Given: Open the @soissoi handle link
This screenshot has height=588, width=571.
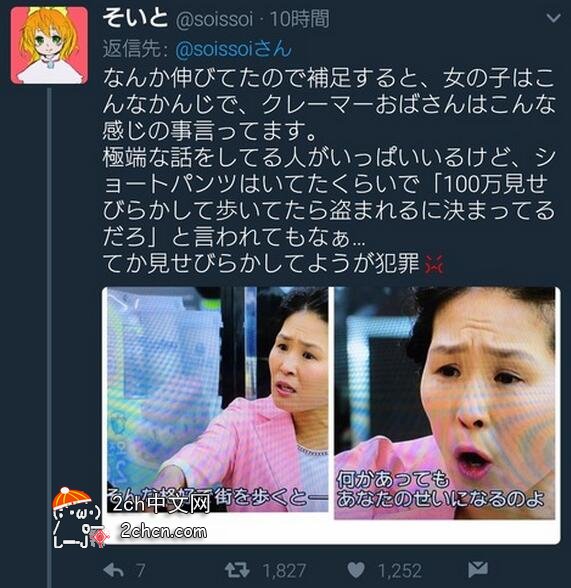Looking at the screenshot, I should (x=214, y=19).
